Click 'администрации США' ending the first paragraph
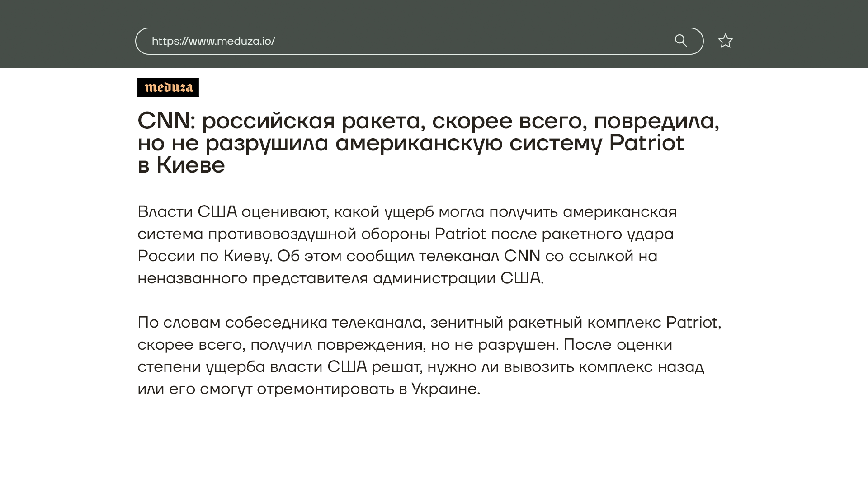Image resolution: width=868 pixels, height=488 pixels. [x=457, y=278]
